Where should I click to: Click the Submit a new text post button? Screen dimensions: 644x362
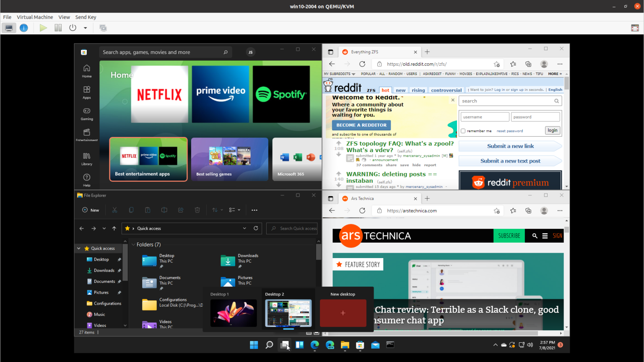click(x=510, y=161)
